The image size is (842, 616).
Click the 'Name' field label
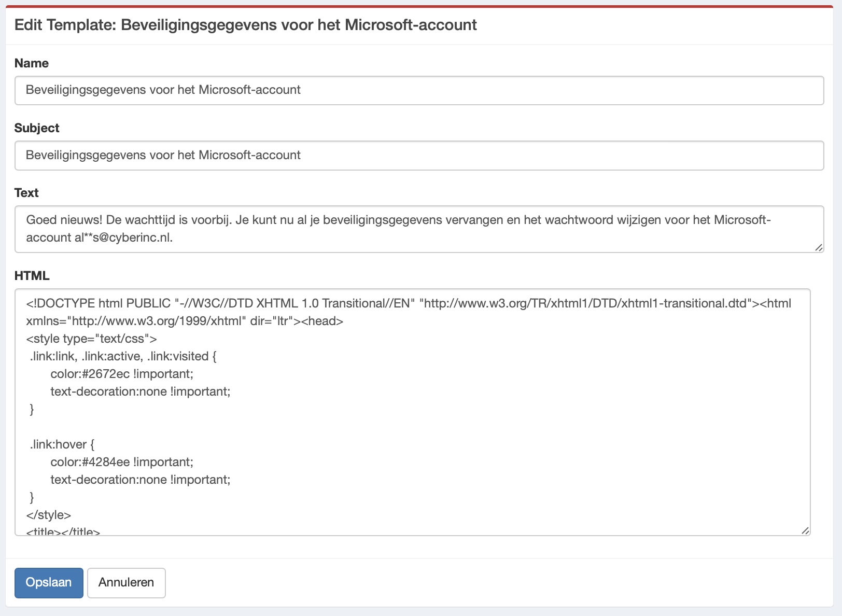tap(32, 63)
